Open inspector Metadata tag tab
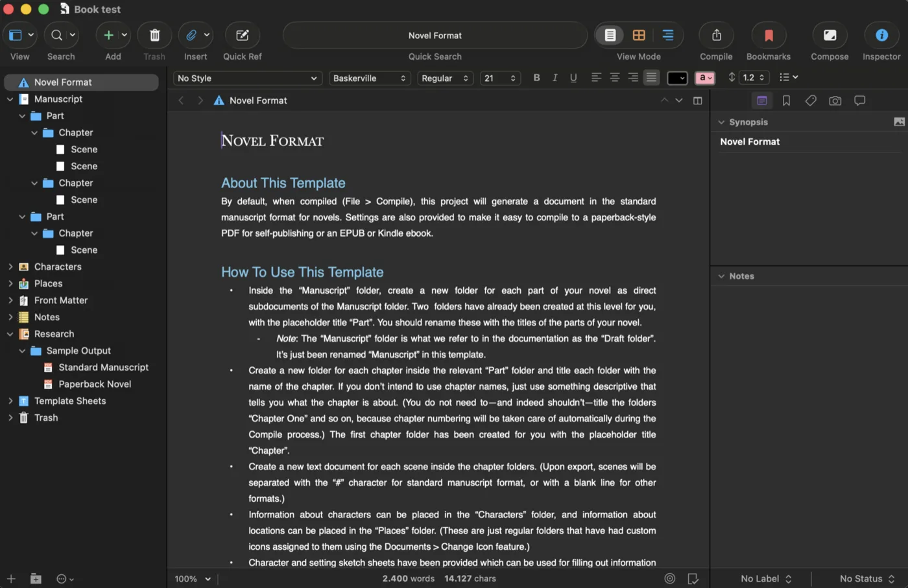 811,100
